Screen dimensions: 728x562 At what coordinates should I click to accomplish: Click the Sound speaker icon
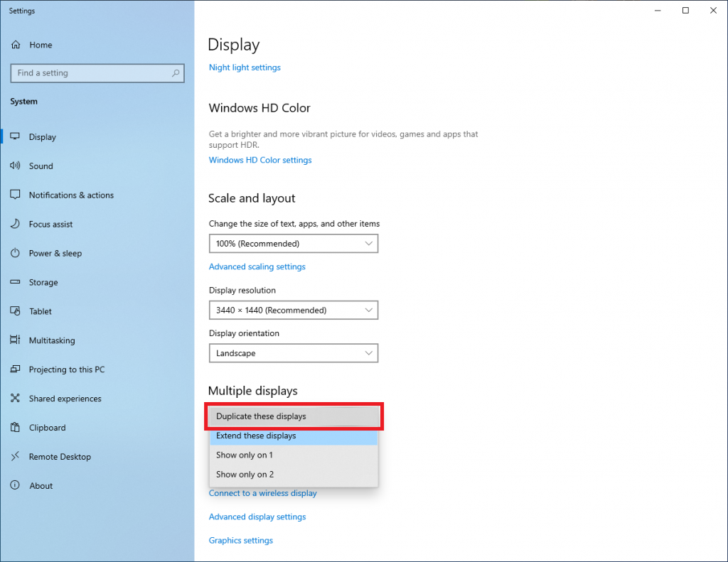pos(16,166)
